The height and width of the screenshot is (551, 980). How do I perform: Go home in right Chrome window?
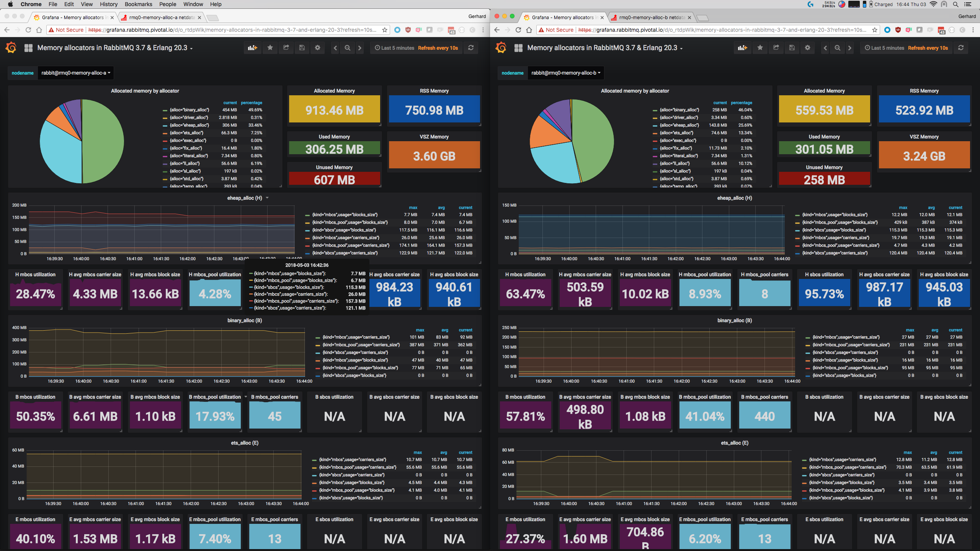529,30
